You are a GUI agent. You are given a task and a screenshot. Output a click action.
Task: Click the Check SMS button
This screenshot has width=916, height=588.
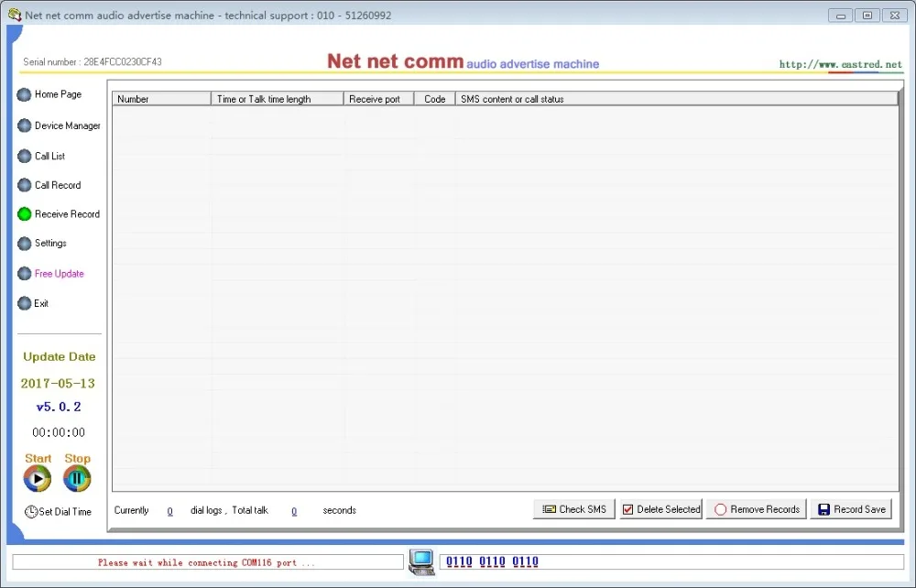point(574,509)
